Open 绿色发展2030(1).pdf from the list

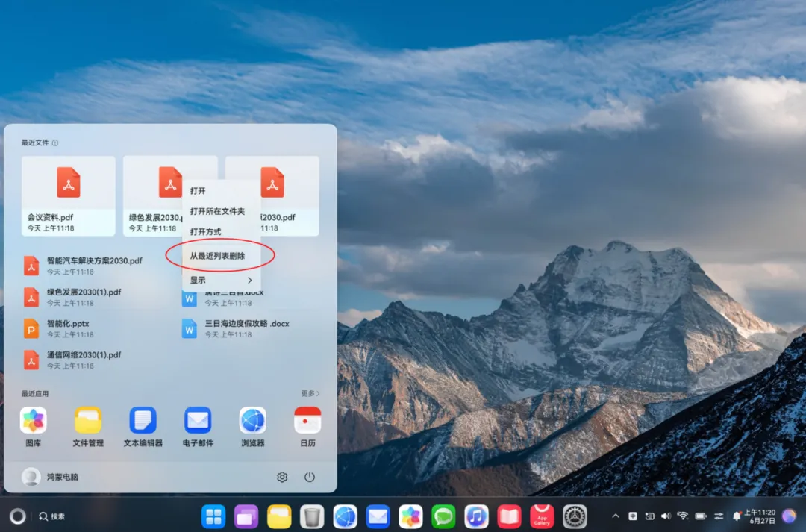tap(73, 297)
